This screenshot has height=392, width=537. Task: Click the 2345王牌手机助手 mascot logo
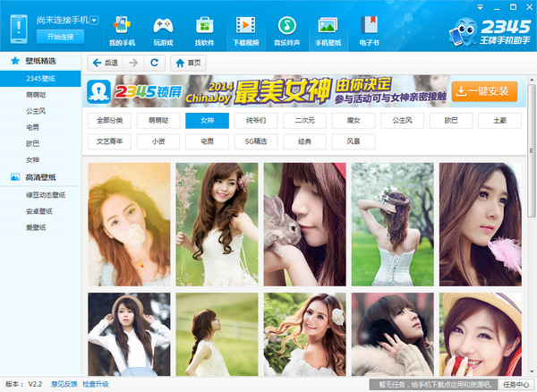[490, 32]
